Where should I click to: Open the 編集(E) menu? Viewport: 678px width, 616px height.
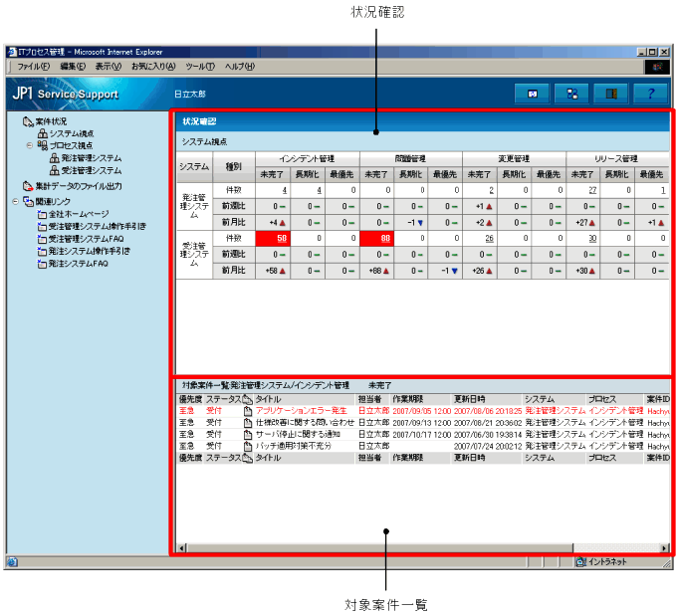tap(73, 67)
